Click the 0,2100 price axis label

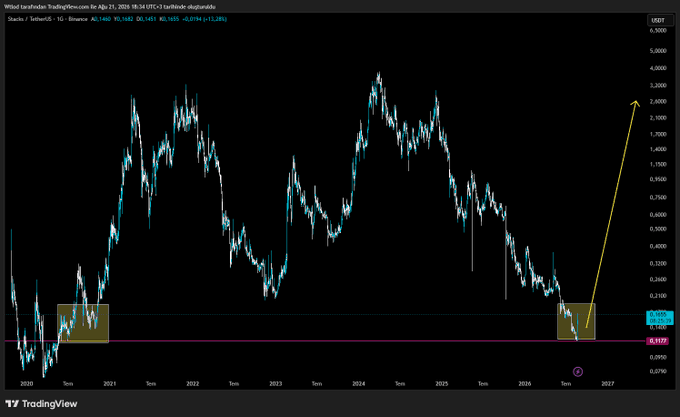click(x=658, y=296)
